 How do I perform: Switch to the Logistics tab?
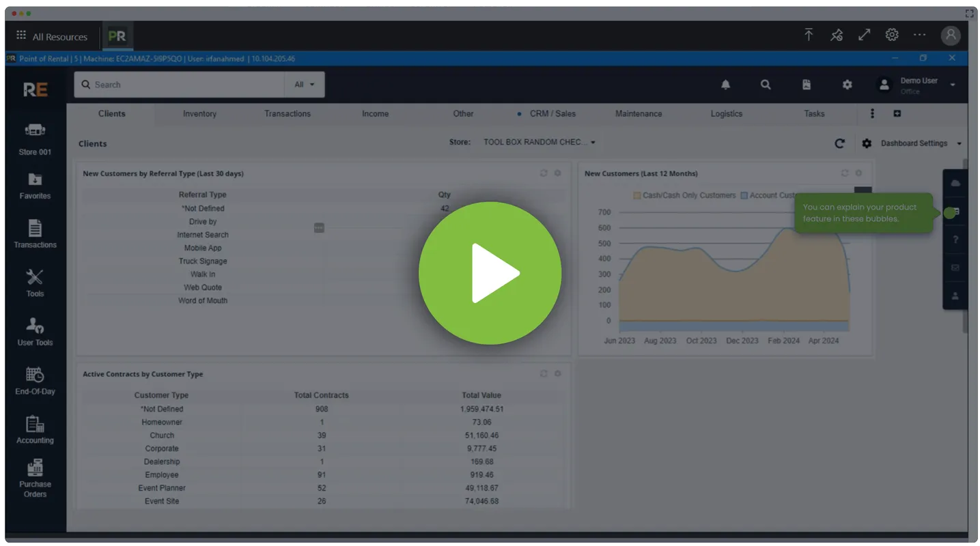(x=727, y=114)
